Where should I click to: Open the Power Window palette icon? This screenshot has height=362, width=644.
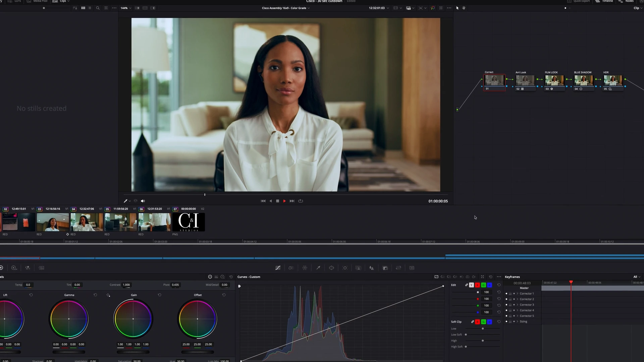pyautogui.click(x=331, y=268)
